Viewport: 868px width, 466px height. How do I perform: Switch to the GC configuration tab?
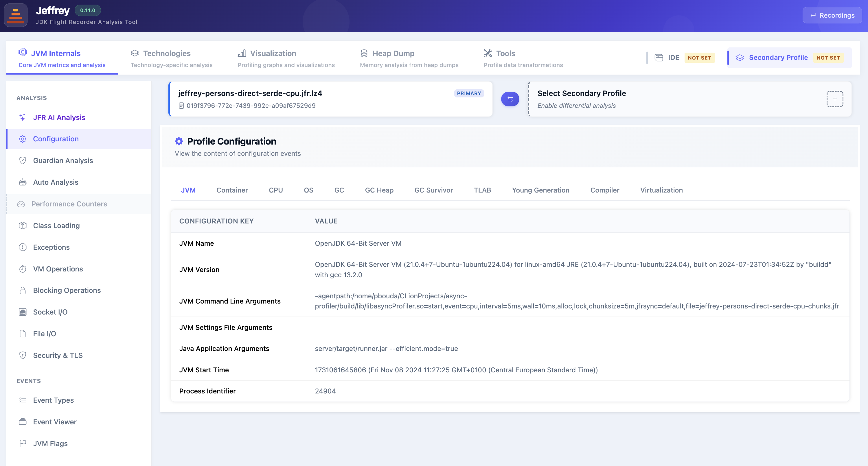[x=339, y=190]
